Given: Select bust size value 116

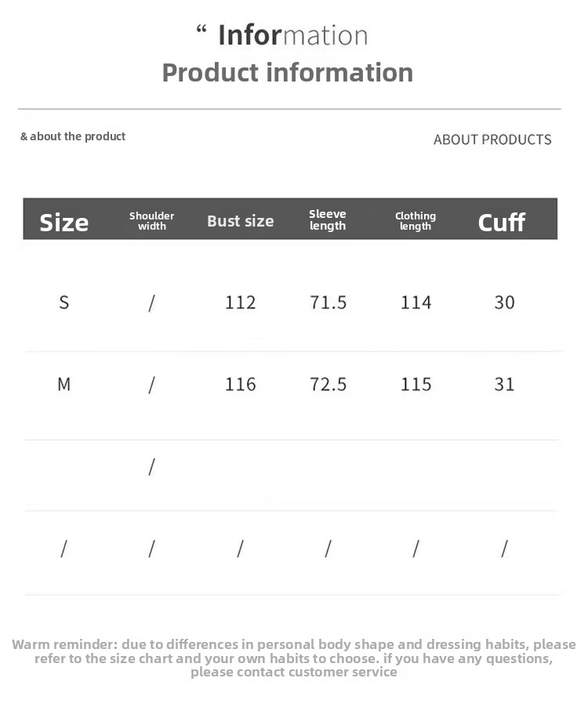Looking at the screenshot, I should pos(241,384).
